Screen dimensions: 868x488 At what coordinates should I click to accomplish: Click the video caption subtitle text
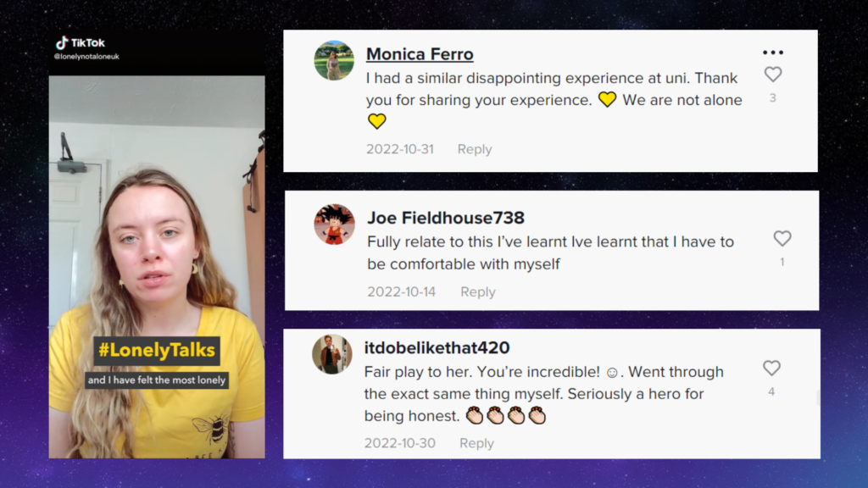tap(157, 380)
